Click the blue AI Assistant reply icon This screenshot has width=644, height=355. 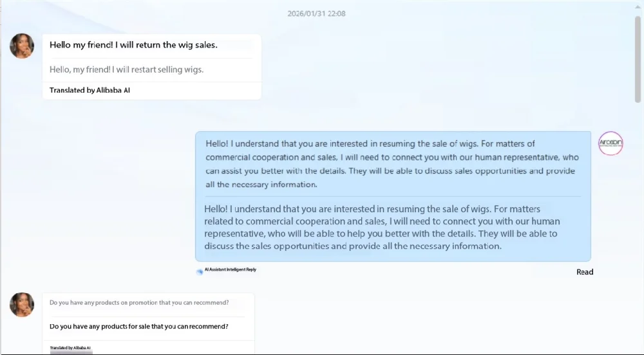coord(200,271)
